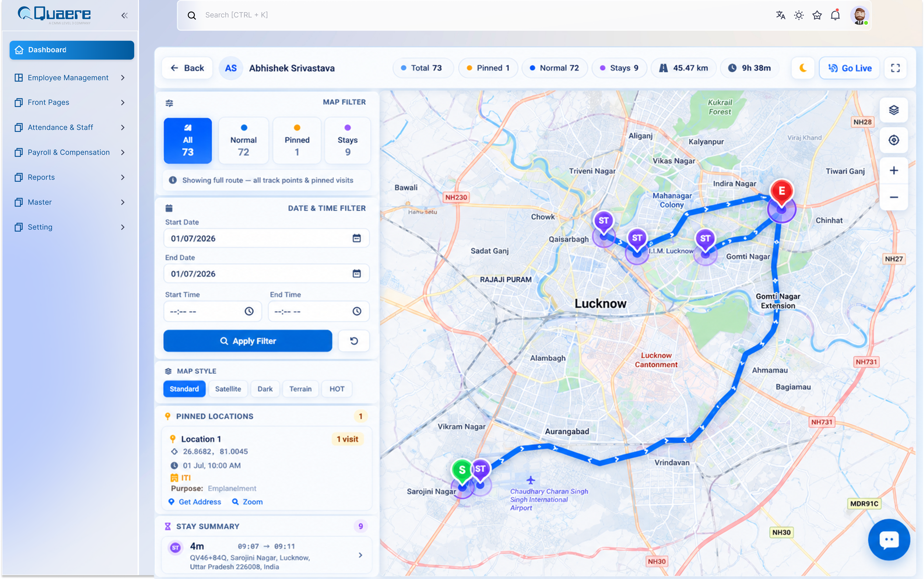This screenshot has width=924, height=579.
Task: Select the Stays 9 map filter card
Action: tap(347, 141)
